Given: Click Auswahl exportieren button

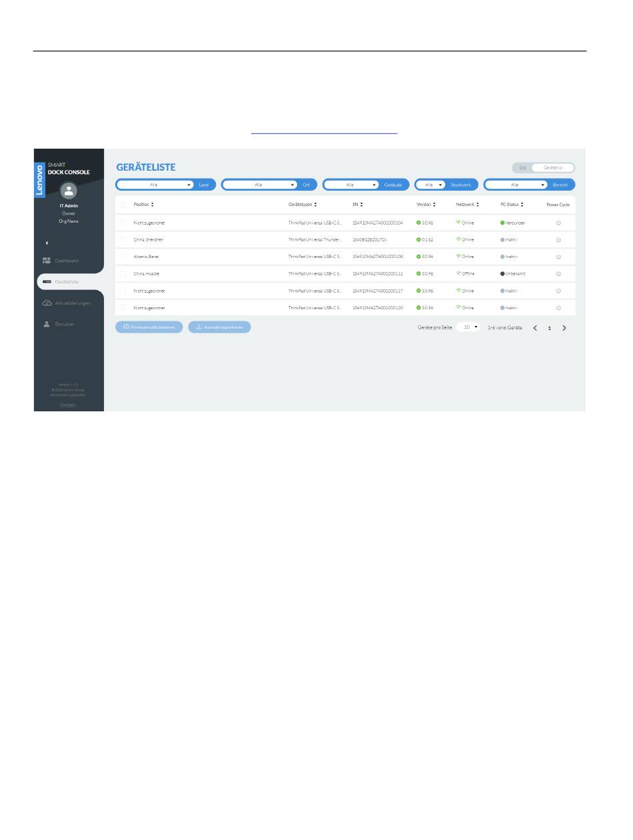Looking at the screenshot, I should [x=219, y=327].
